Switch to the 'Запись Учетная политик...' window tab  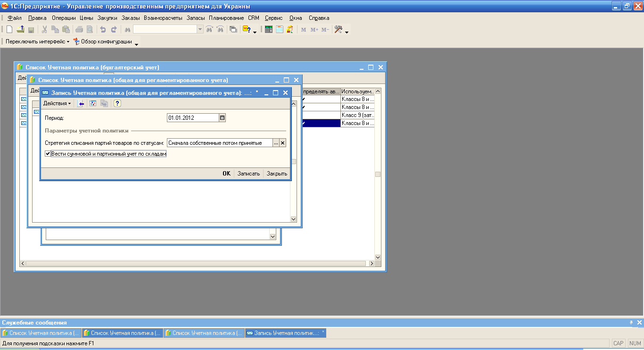[x=286, y=333]
